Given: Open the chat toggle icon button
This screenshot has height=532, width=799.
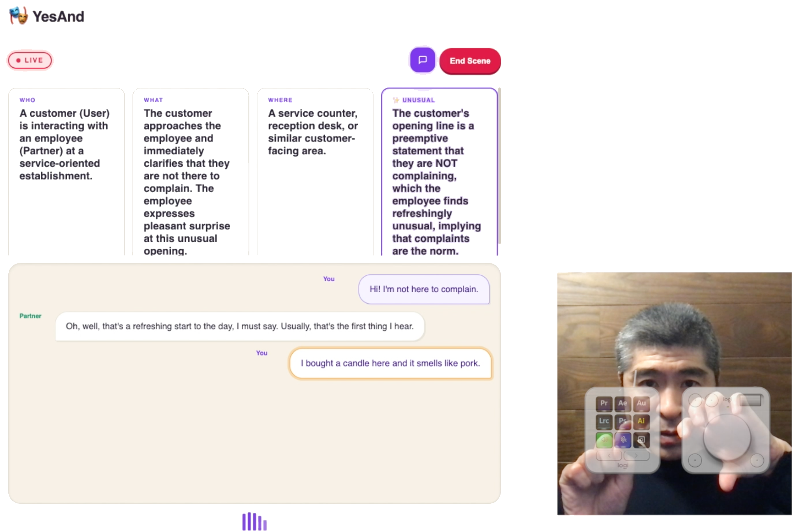Looking at the screenshot, I should [x=422, y=60].
